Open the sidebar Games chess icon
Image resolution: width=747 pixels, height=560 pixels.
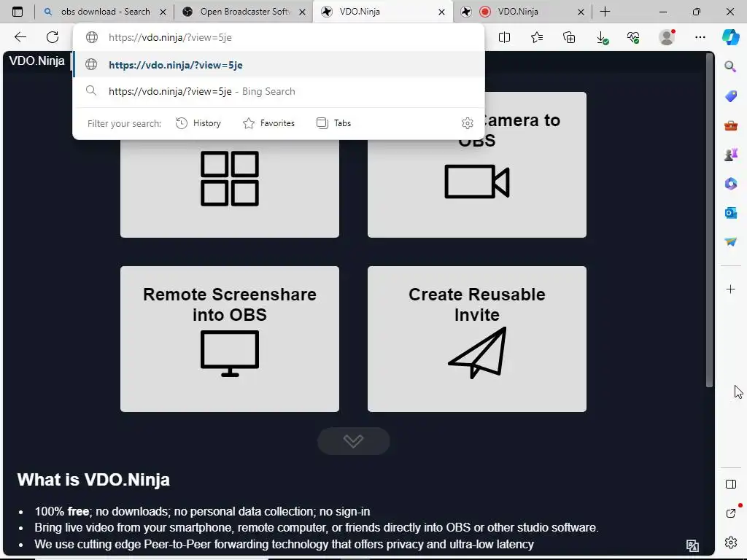coord(731,155)
